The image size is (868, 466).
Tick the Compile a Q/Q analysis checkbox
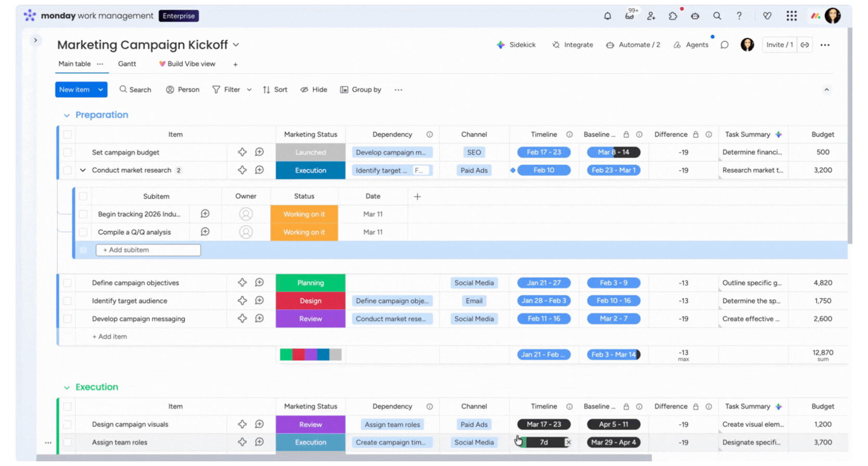pos(83,232)
